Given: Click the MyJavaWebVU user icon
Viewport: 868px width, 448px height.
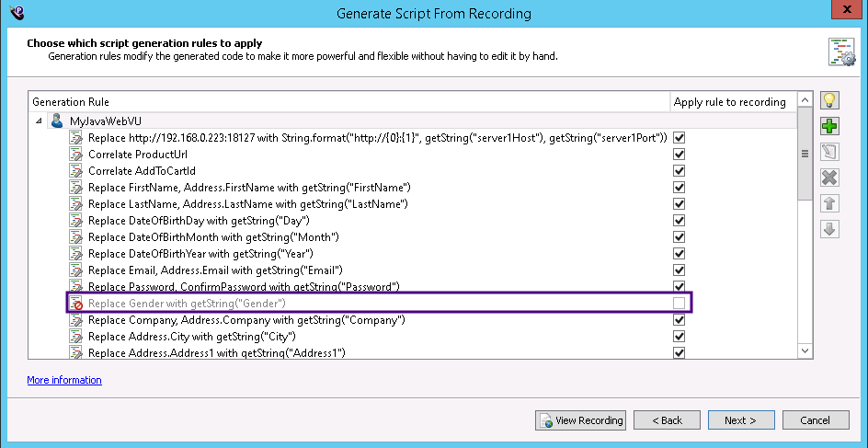Looking at the screenshot, I should pos(57,121).
